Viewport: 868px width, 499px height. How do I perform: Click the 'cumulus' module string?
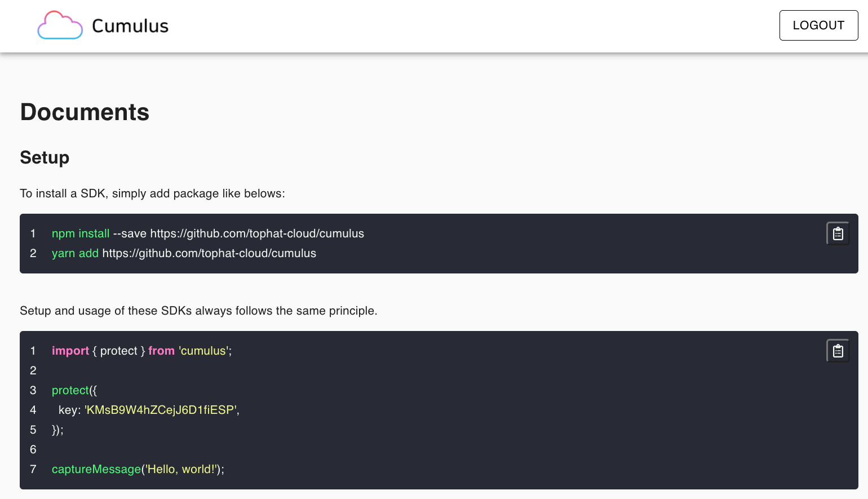pos(203,351)
